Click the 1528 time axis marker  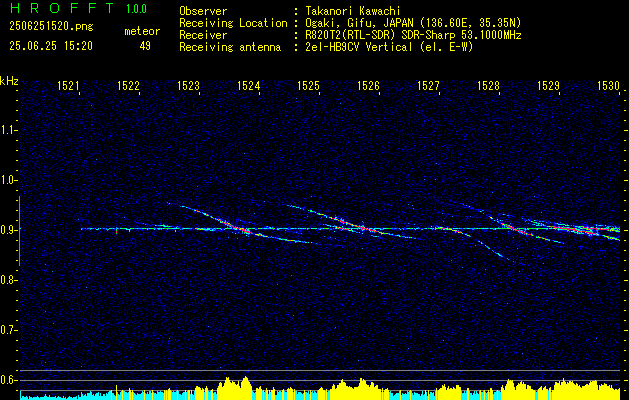488,85
